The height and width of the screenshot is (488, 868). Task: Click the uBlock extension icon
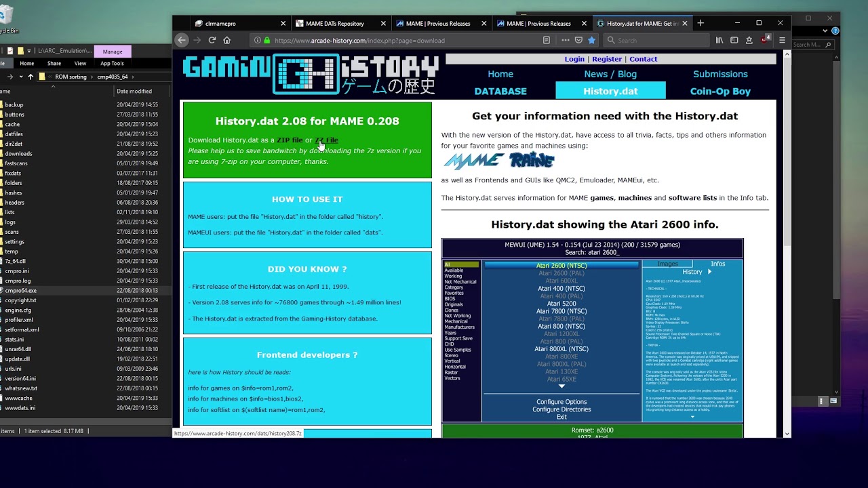pos(765,40)
